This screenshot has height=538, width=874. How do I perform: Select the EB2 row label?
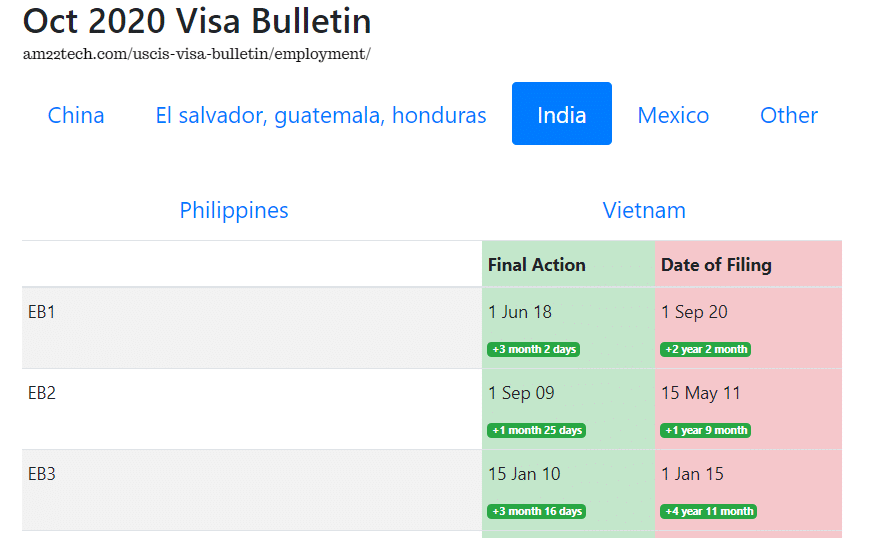(x=42, y=392)
